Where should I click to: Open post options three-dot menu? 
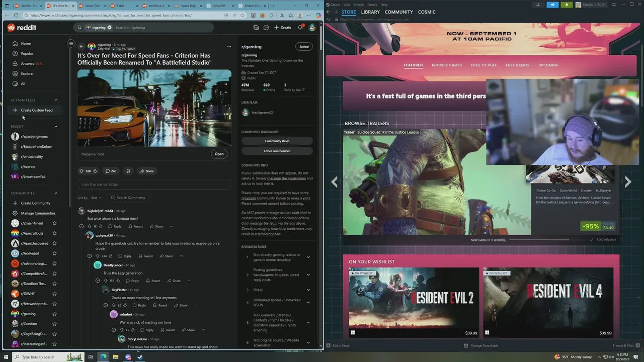(x=229, y=46)
